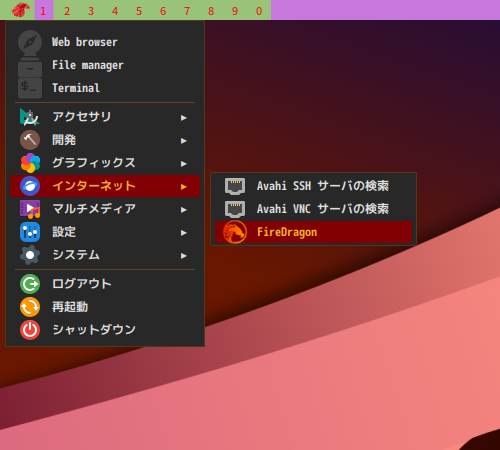Open the グラフィックス category
Viewport: 500px width, 450px height.
pos(105,163)
